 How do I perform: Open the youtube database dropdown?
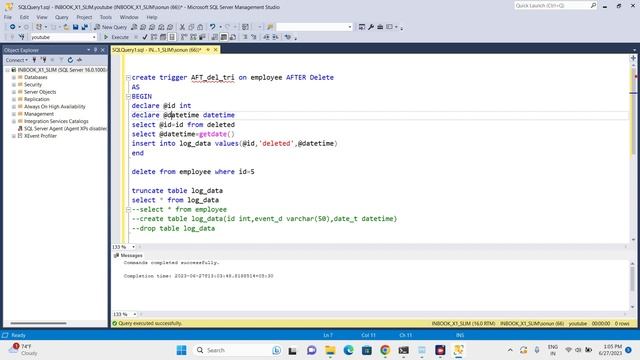(x=94, y=37)
